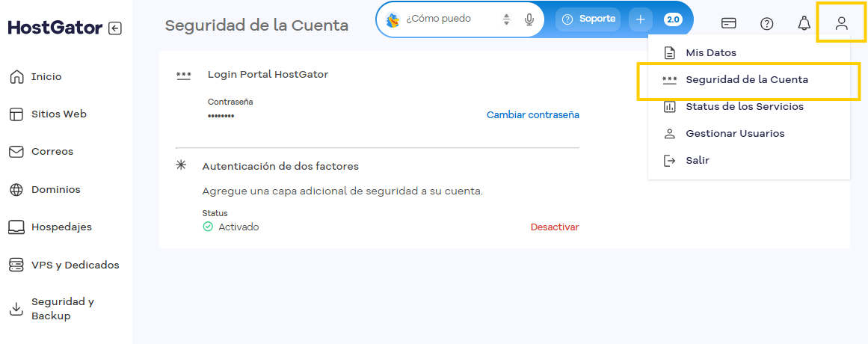The height and width of the screenshot is (344, 868).
Task: Click the VPS y Dedicados server icon
Action: (16, 265)
